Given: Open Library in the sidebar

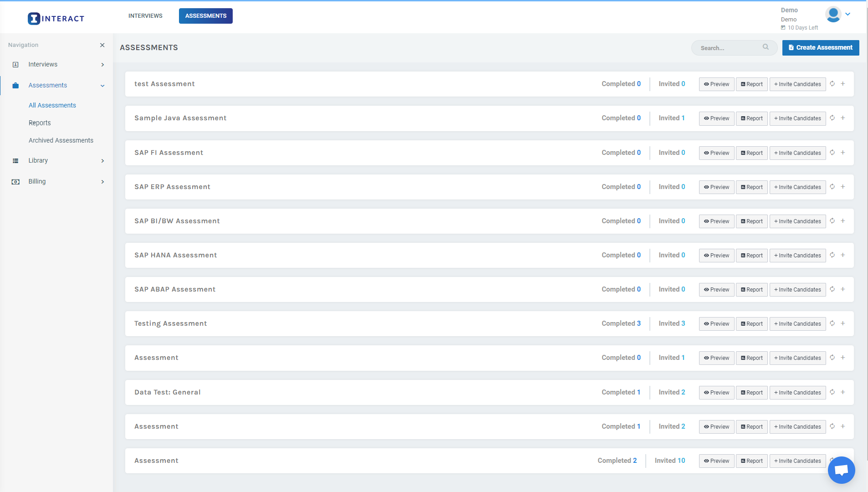Looking at the screenshot, I should 38,160.
